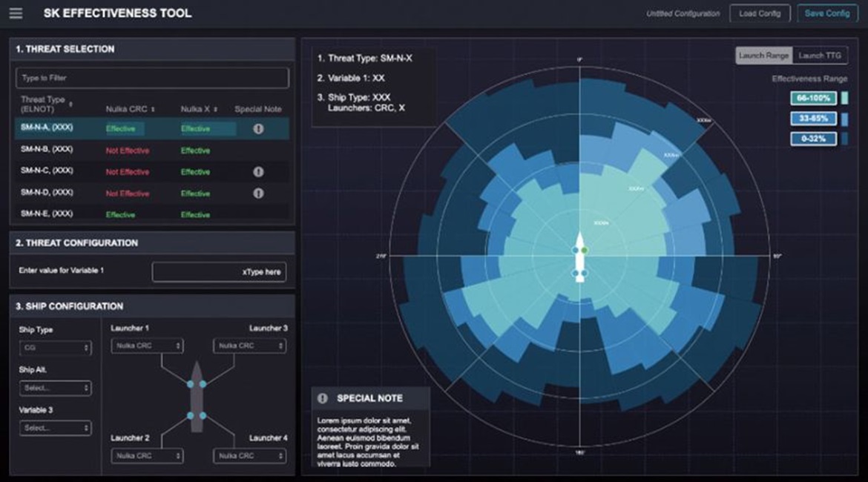Click the Variable 1: XX summary line
This screenshot has height=482, width=868.
click(x=351, y=78)
